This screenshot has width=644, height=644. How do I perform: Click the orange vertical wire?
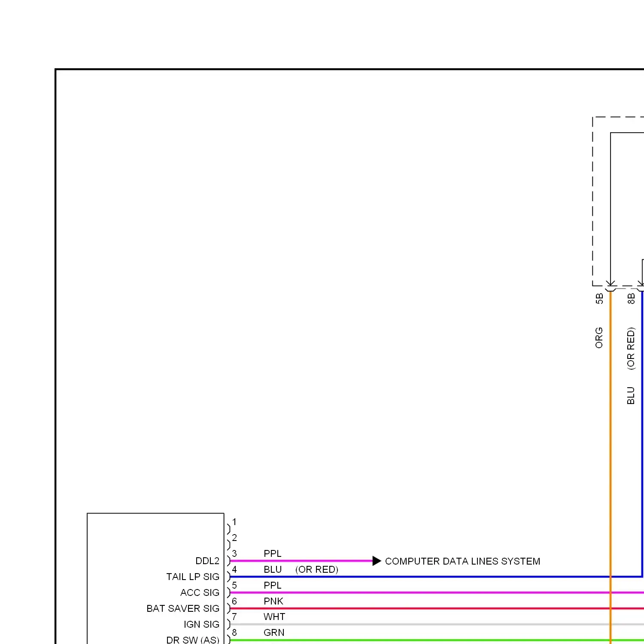point(611,467)
